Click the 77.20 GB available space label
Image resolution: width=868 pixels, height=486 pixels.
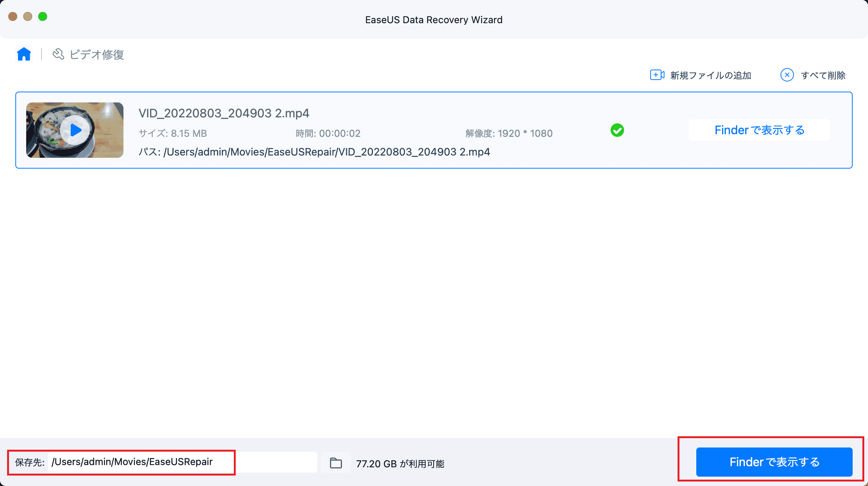(400, 464)
